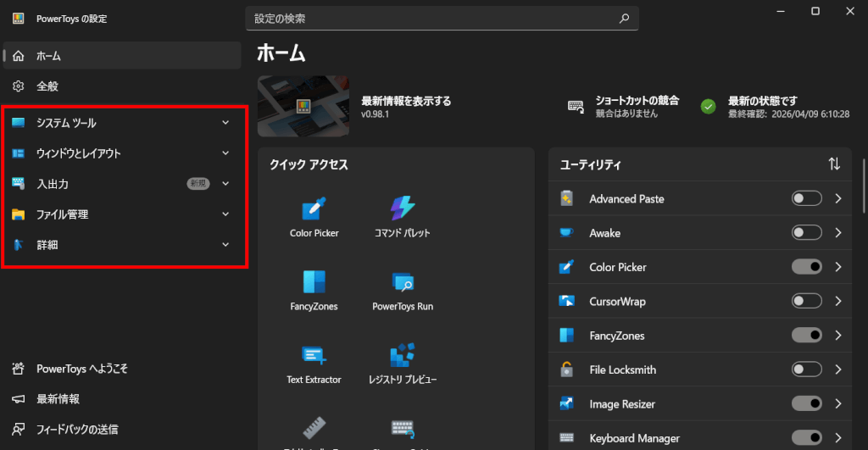
Task: Click the PowerToys Run quick access icon
Action: click(x=403, y=283)
